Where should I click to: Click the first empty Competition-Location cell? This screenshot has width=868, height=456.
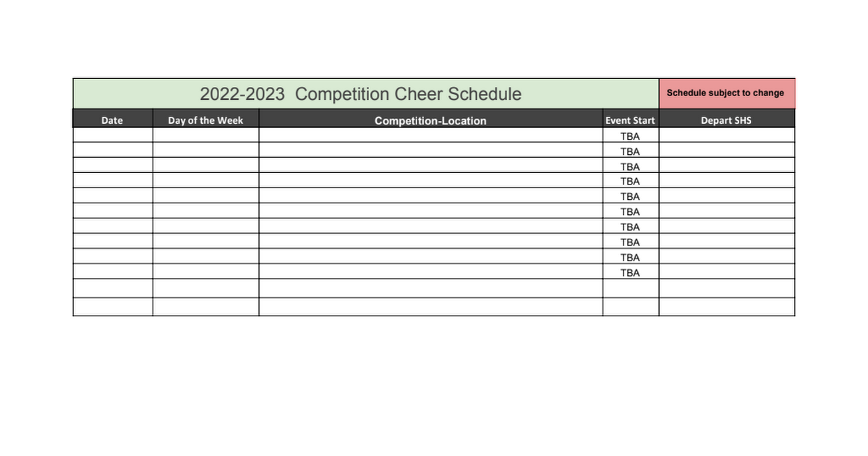tap(430, 135)
